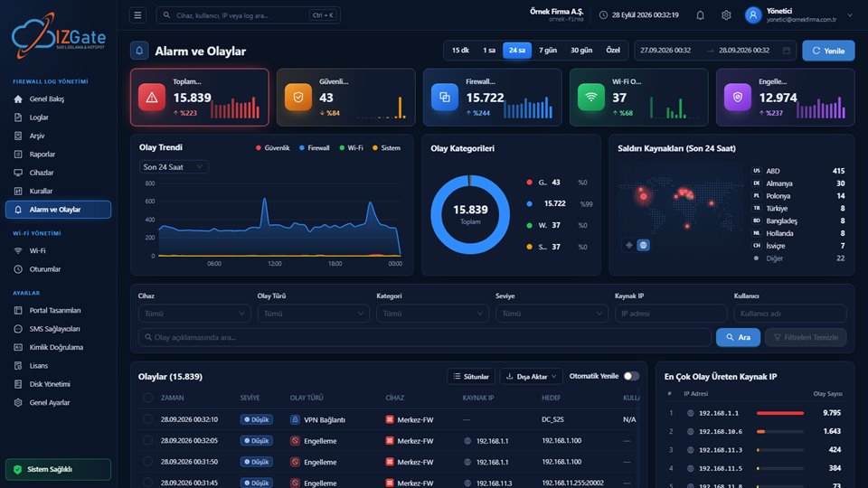The image size is (868, 488).
Task: Open SMS Sağlayıcıları in the sidebar
Action: (x=58, y=329)
